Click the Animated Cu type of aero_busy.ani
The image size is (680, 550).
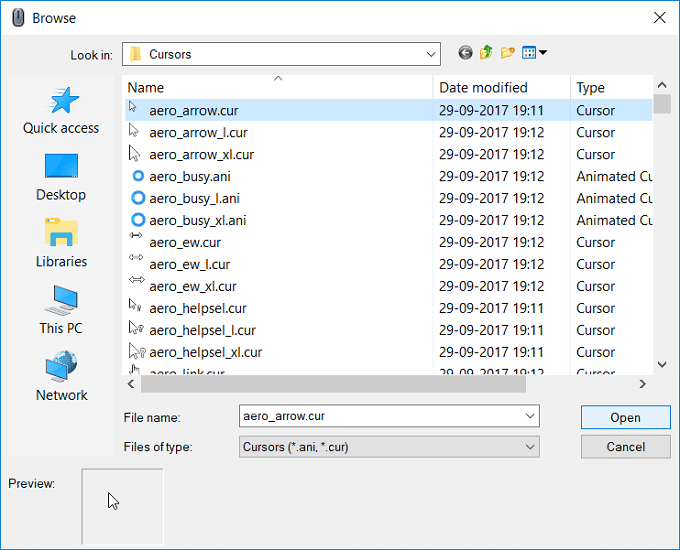click(x=614, y=177)
